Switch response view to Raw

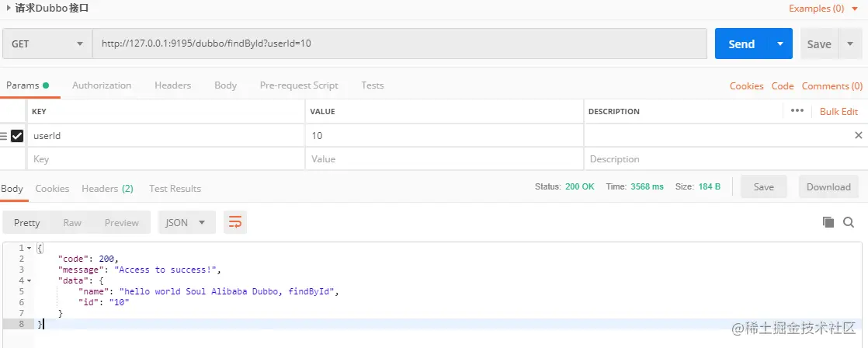click(x=72, y=223)
